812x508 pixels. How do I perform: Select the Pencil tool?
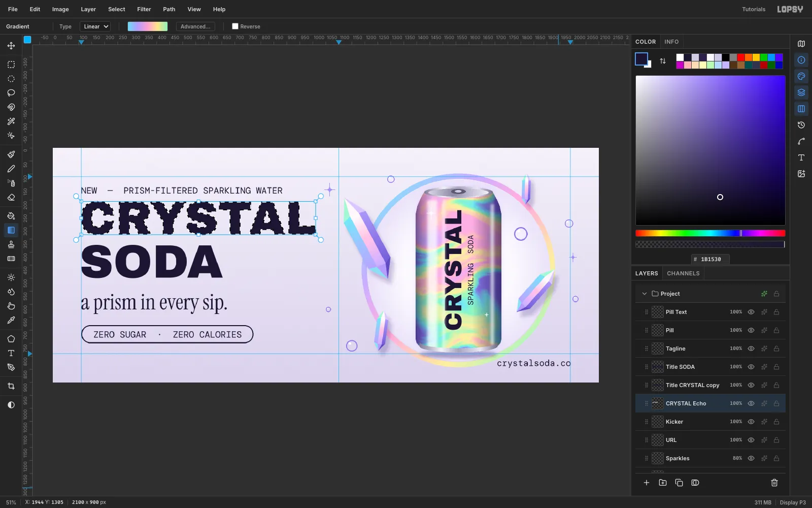click(x=11, y=169)
